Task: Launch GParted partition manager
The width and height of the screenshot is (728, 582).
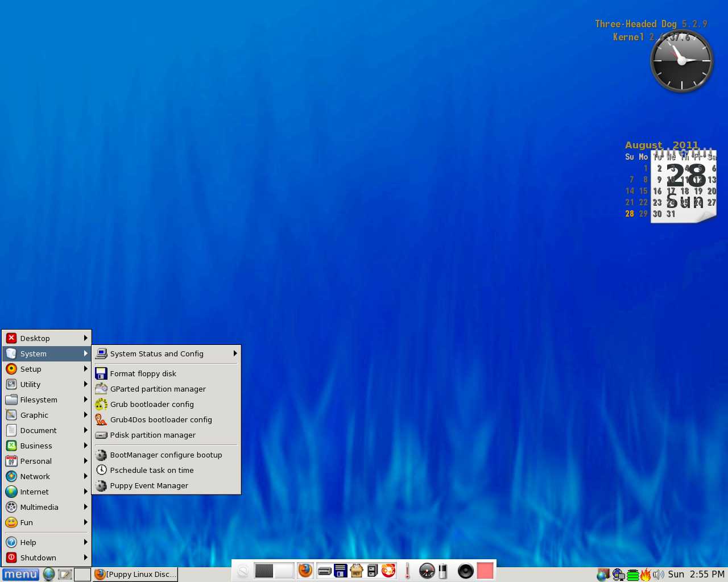Action: (166, 389)
